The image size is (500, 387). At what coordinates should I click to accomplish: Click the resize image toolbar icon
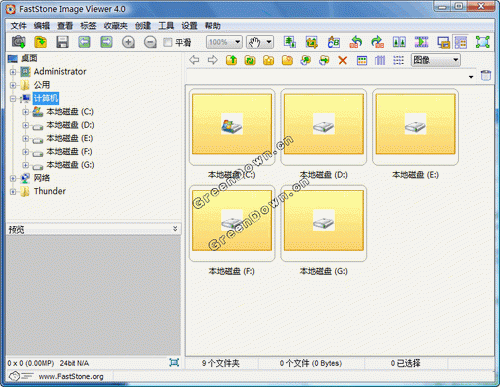pyautogui.click(x=290, y=42)
